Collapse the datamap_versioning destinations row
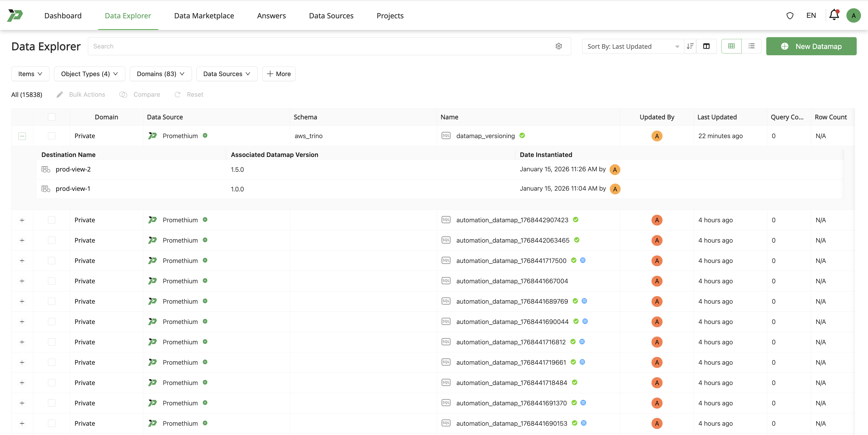868x435 pixels. click(22, 136)
